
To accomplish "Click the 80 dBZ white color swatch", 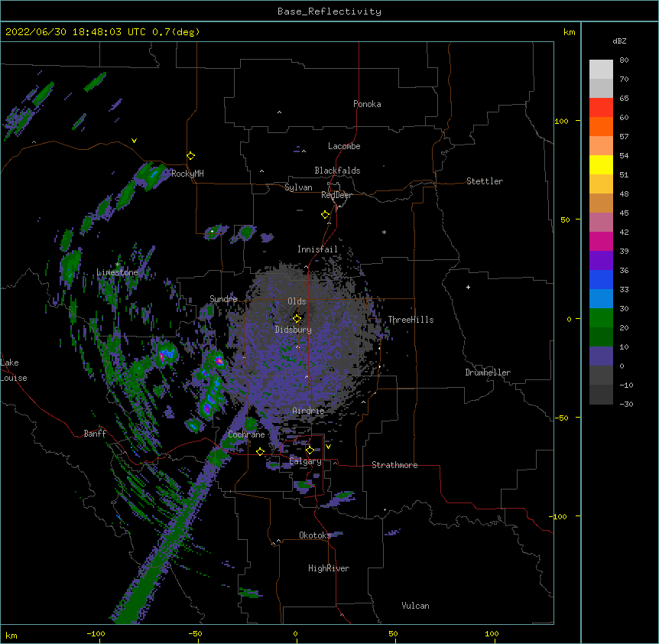I will (601, 70).
